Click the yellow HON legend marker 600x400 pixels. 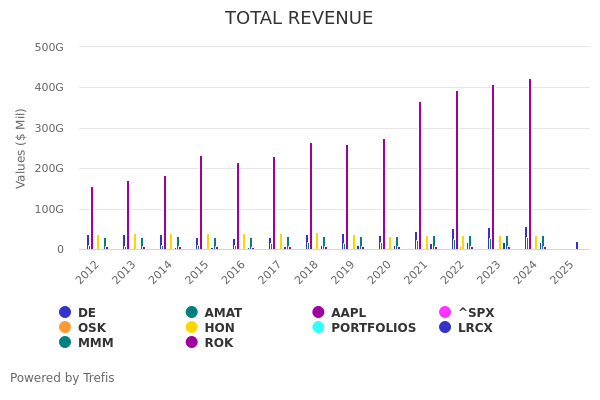(192, 328)
